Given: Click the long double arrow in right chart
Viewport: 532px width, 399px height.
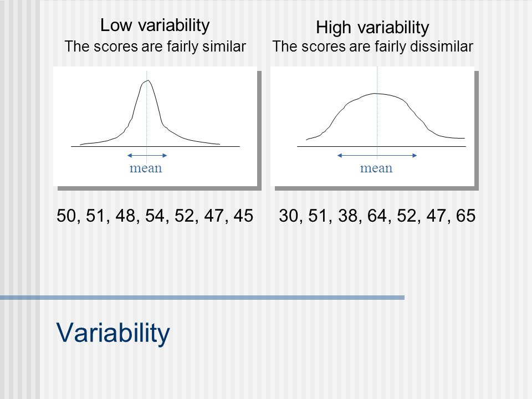Looking at the screenshot, I should point(377,155).
